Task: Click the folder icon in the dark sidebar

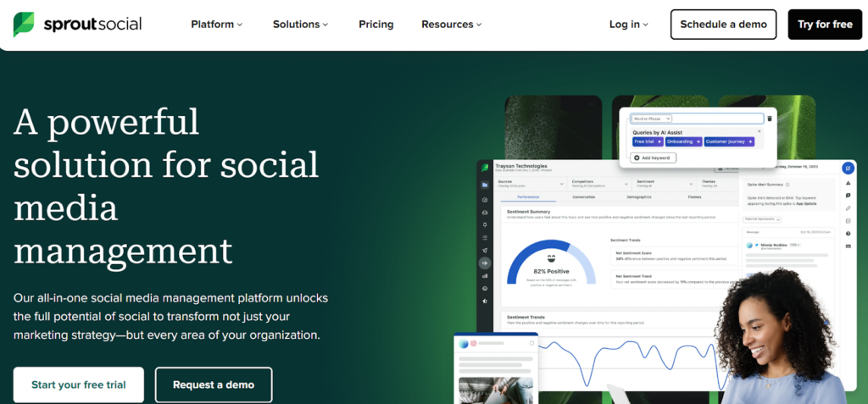Action: pyautogui.click(x=485, y=185)
